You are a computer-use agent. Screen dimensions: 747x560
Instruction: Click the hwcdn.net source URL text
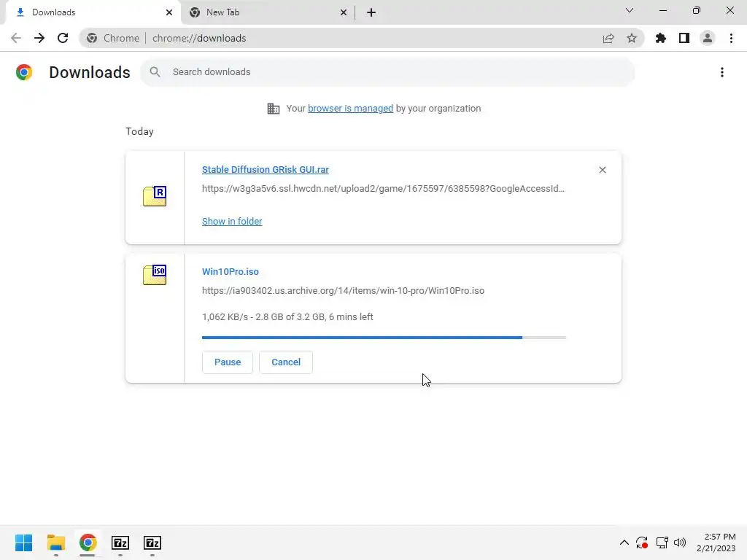point(383,189)
